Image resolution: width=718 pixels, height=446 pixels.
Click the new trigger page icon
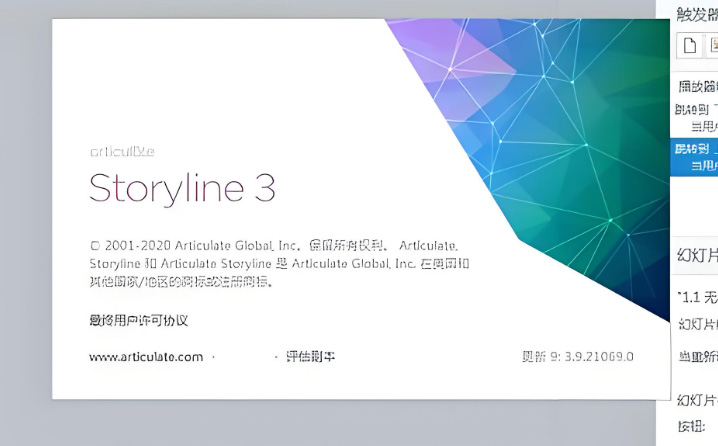click(690, 45)
